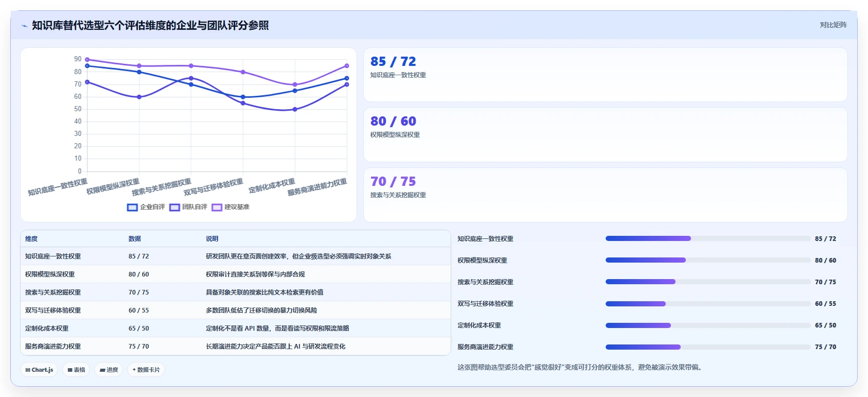
Task: Click the 知识底座一致性权重 progress bar
Action: (x=707, y=238)
